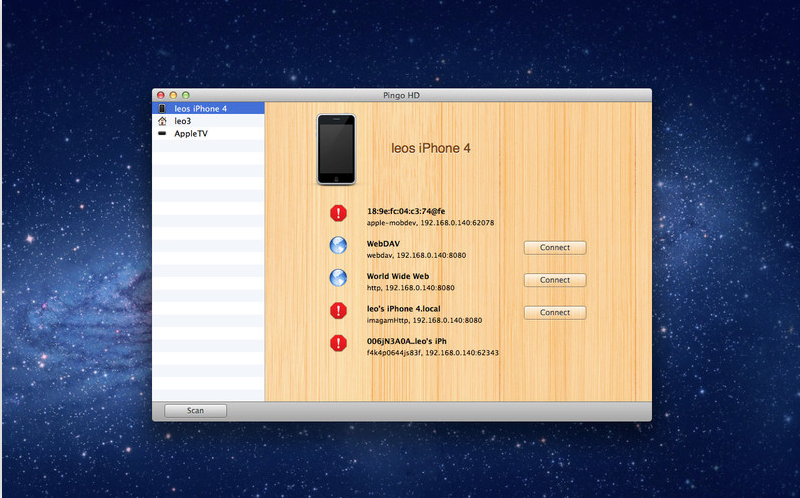
Task: Connect to the World Wide Web service
Action: 555,280
